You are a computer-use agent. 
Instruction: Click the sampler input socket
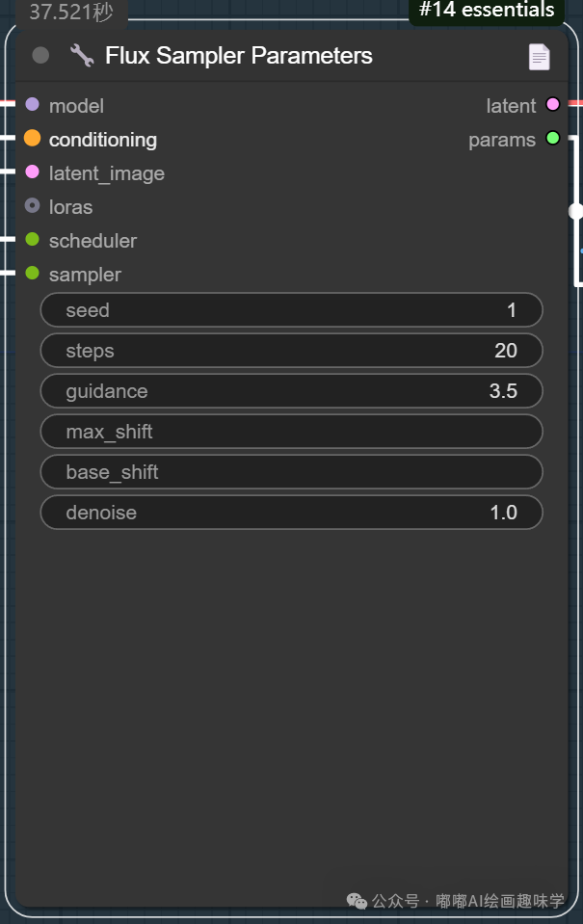31,274
